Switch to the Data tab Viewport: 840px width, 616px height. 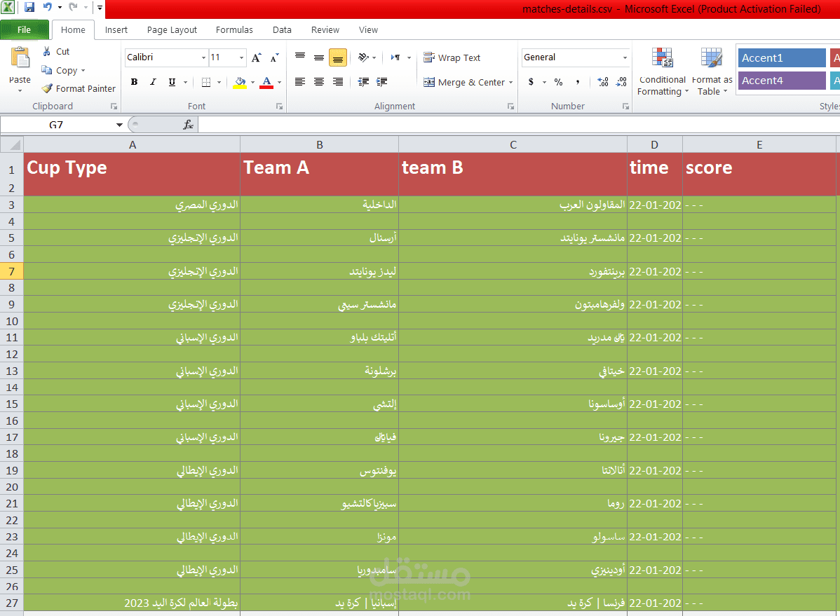[282, 30]
